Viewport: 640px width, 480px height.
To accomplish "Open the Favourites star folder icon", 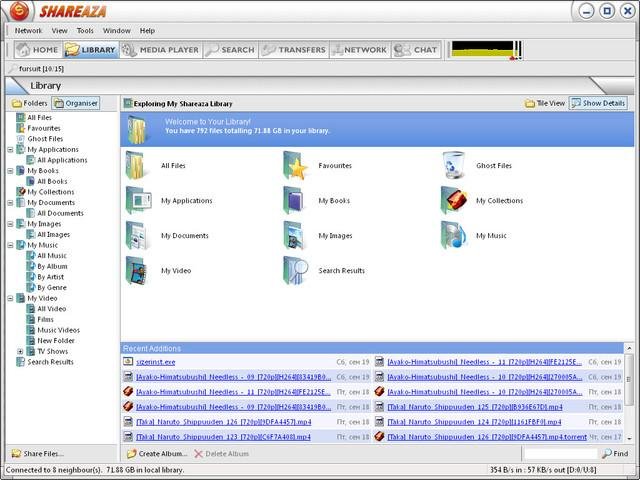I will (x=296, y=165).
